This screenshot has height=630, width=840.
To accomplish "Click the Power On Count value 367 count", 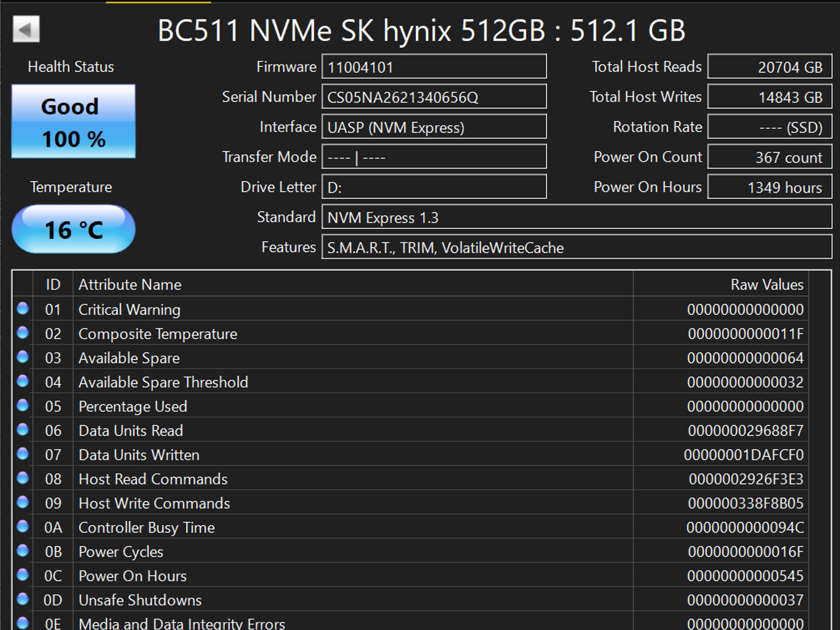I will [x=770, y=157].
